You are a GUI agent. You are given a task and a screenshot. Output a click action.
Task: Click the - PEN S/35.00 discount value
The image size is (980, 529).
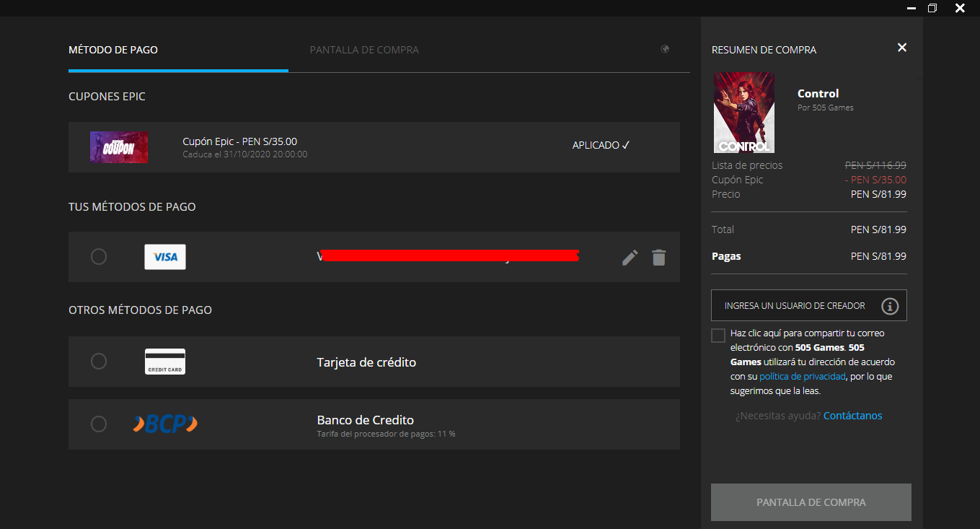(875, 180)
